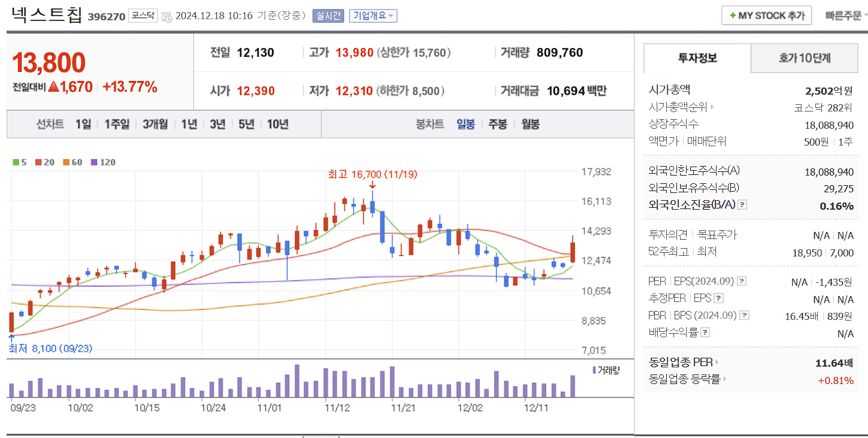Screen dimensions: 868x438
Task: Expand the 동일업종 PER listing
Action: pos(718,362)
